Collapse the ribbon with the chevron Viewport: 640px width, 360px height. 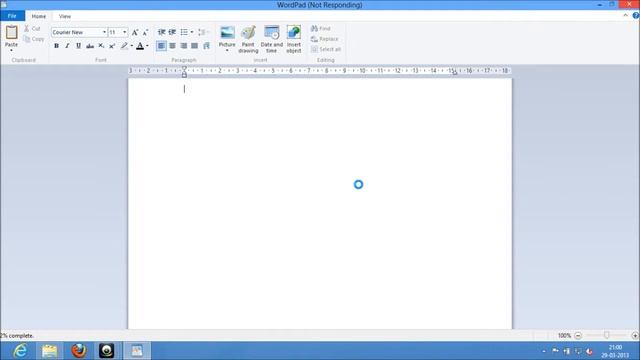625,16
